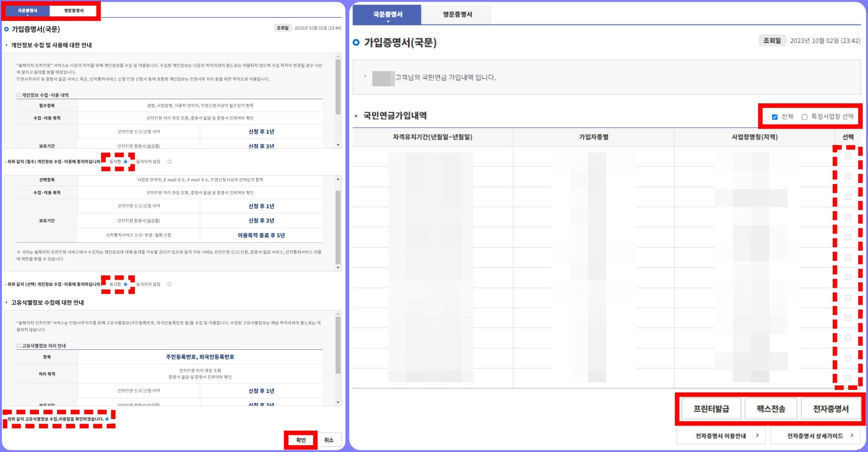Screen dimensions: 868x452
Task: Toggle the 전체 checkbox
Action: click(x=775, y=117)
